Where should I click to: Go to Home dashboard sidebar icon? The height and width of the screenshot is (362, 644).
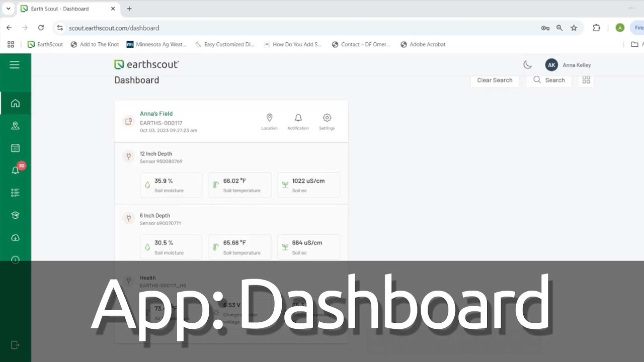pyautogui.click(x=15, y=103)
